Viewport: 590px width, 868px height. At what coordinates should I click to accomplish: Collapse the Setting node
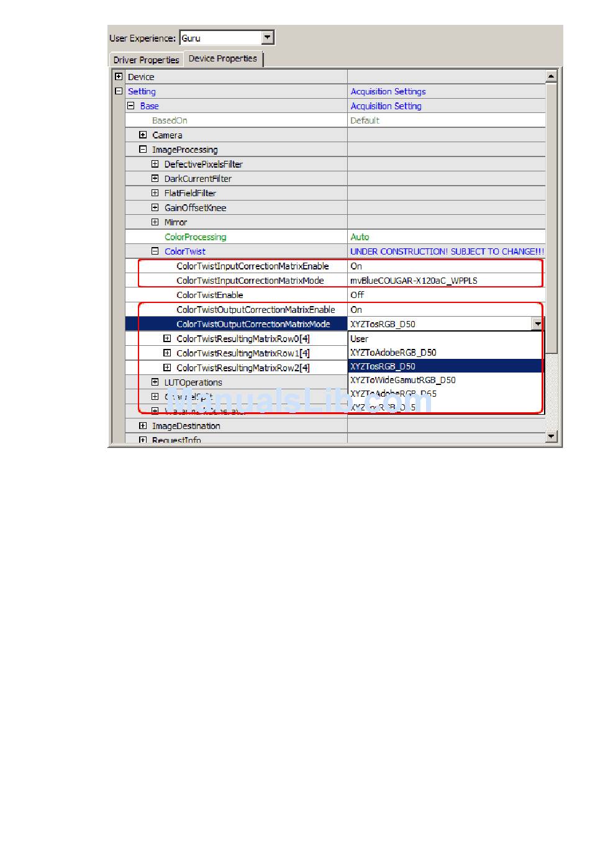(x=119, y=91)
